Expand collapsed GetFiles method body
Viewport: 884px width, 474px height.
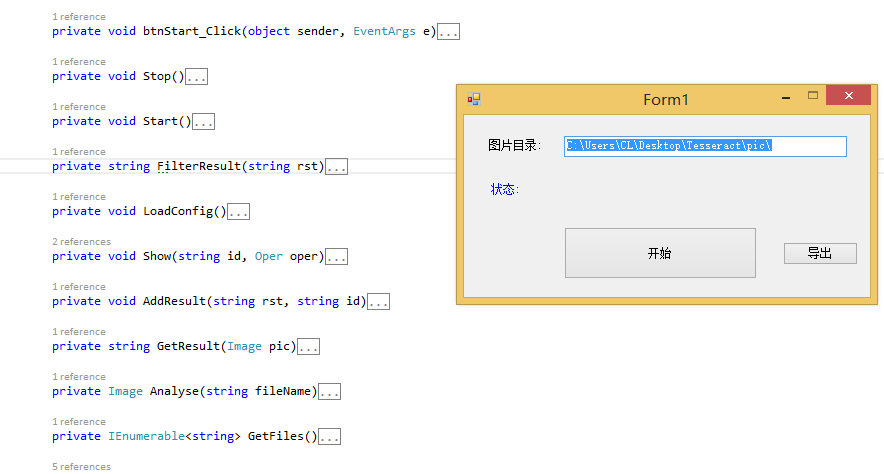click(x=329, y=437)
